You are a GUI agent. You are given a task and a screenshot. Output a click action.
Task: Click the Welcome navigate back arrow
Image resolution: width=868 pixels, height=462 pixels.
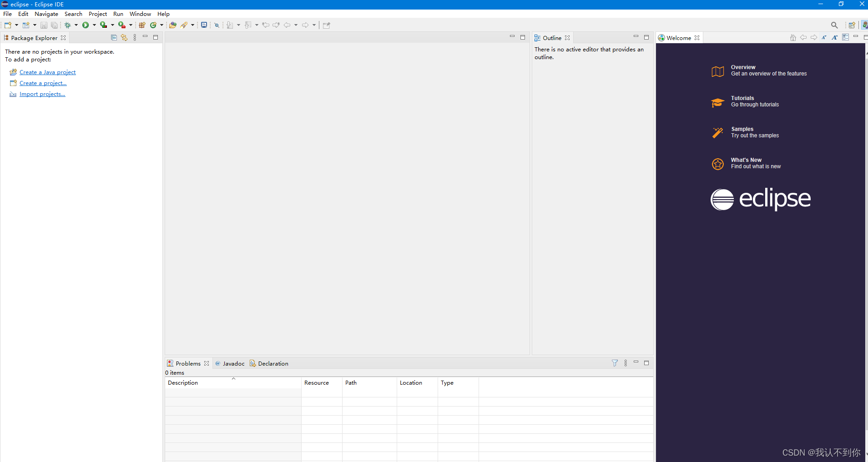click(x=803, y=37)
